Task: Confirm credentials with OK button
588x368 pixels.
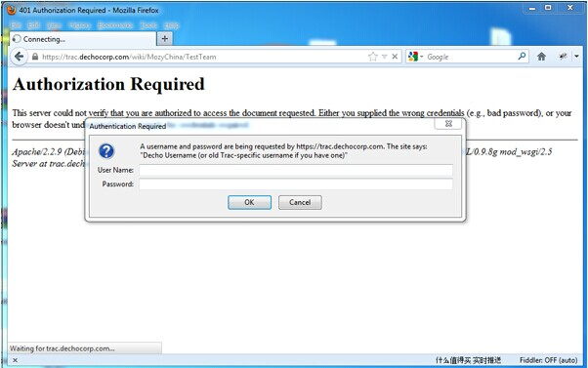Action: pos(249,202)
